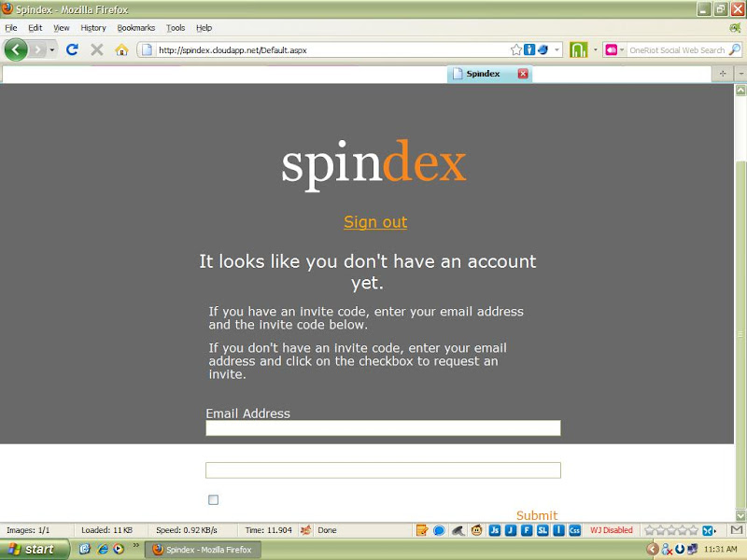
Task: Click the address bar URL field
Action: 332,50
